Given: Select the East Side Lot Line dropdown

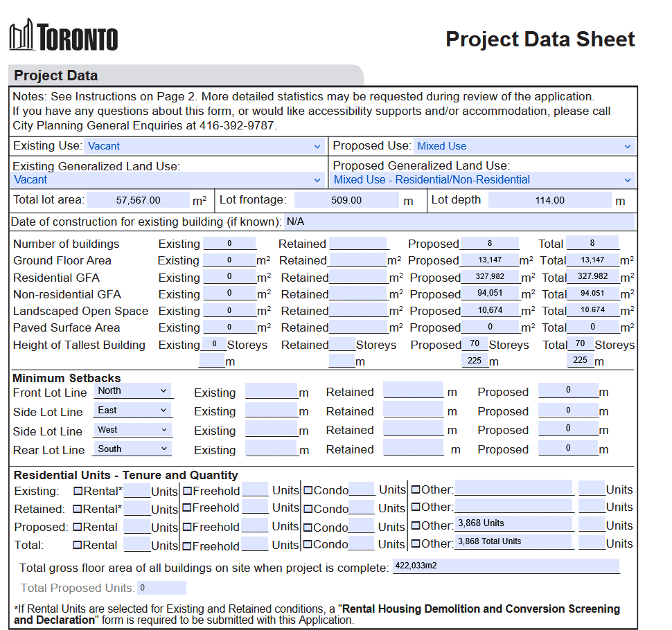Looking at the screenshot, I should (132, 411).
